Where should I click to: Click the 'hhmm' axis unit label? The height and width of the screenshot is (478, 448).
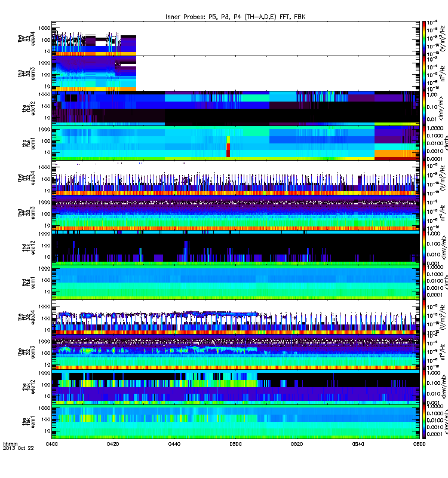tap(10, 444)
